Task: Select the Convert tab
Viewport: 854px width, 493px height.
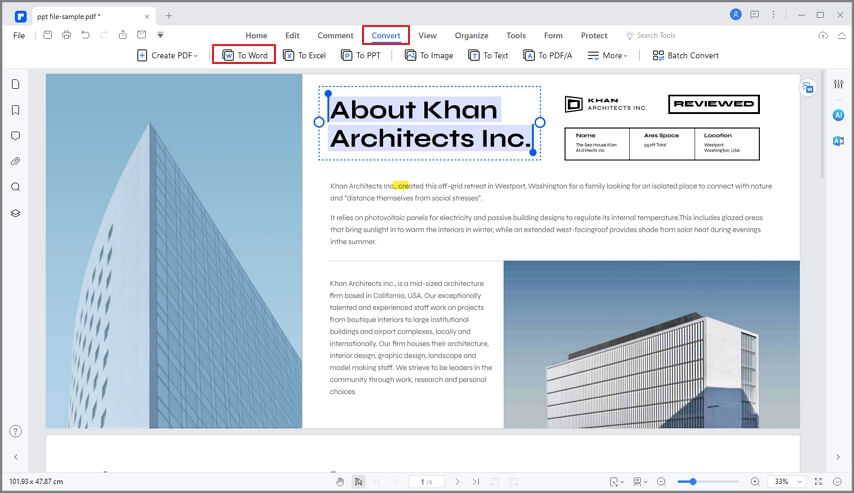Action: point(386,35)
